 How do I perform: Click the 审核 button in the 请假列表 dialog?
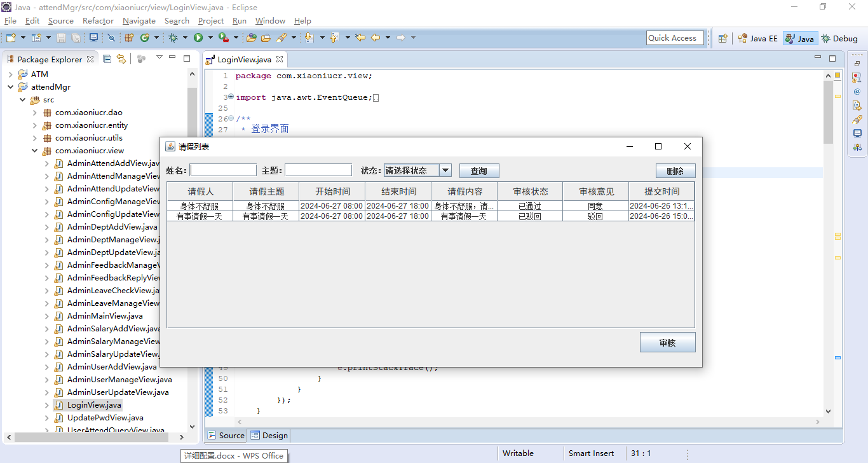click(668, 342)
